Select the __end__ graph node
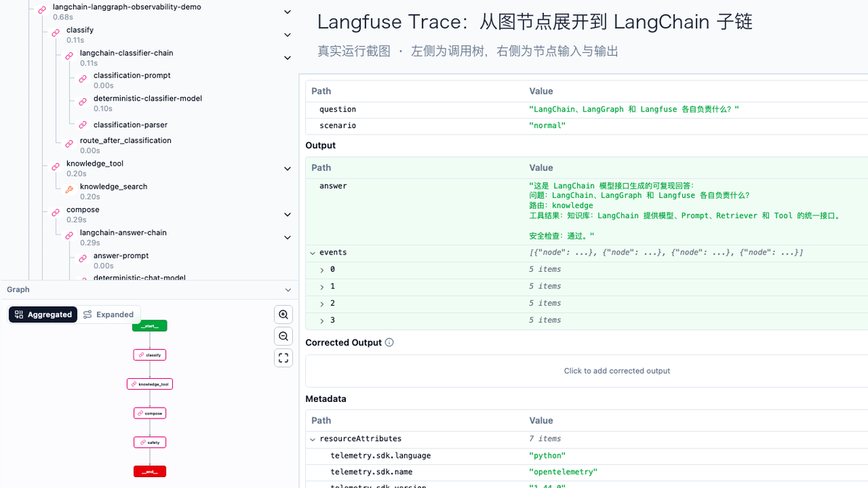Viewport: 868px width, 488px height. click(x=150, y=471)
